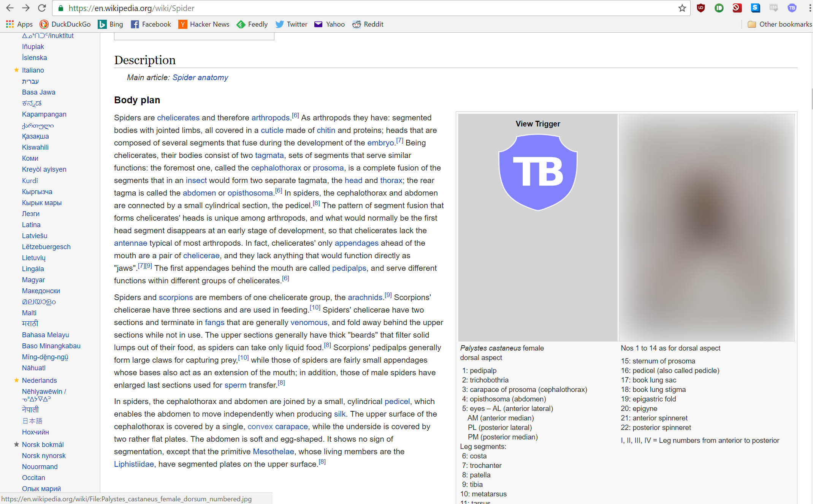Click the red blocker extension icon

[x=737, y=8]
